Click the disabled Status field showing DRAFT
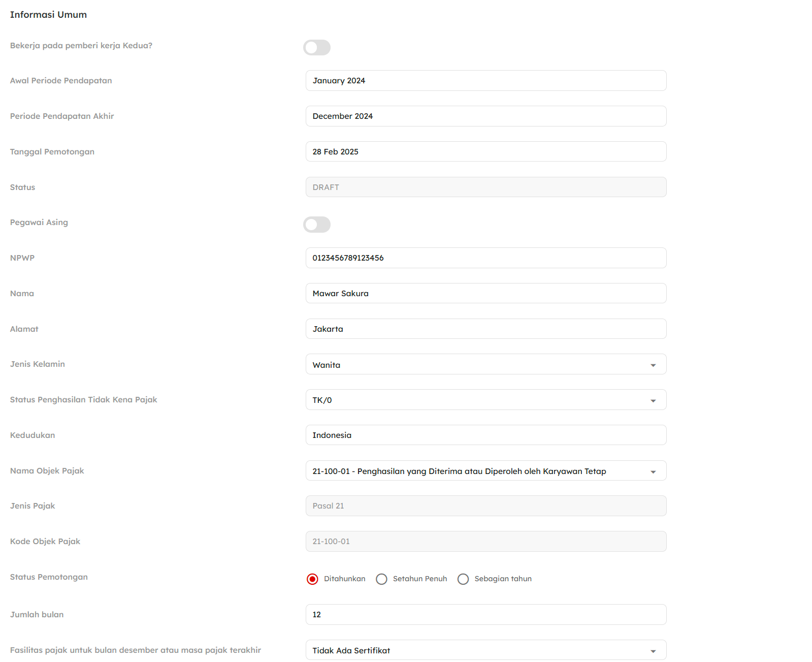812x662 pixels. pyautogui.click(x=485, y=187)
